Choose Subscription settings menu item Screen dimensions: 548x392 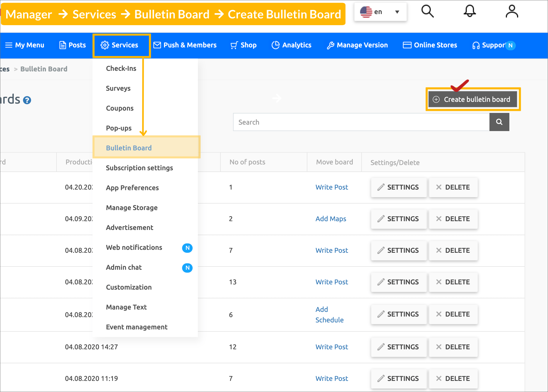tap(139, 168)
